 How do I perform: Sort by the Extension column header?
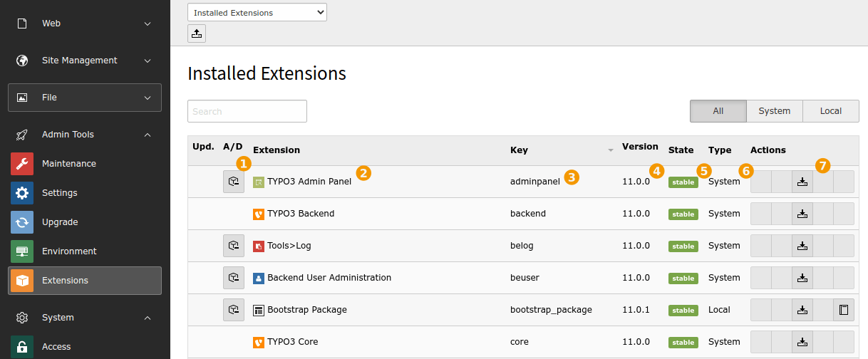point(277,150)
